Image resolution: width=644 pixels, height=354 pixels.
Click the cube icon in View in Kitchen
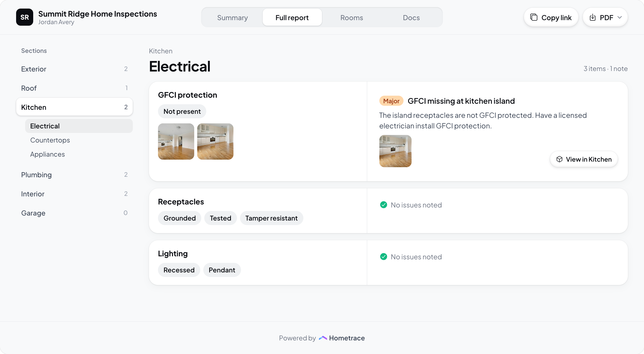tap(559, 159)
